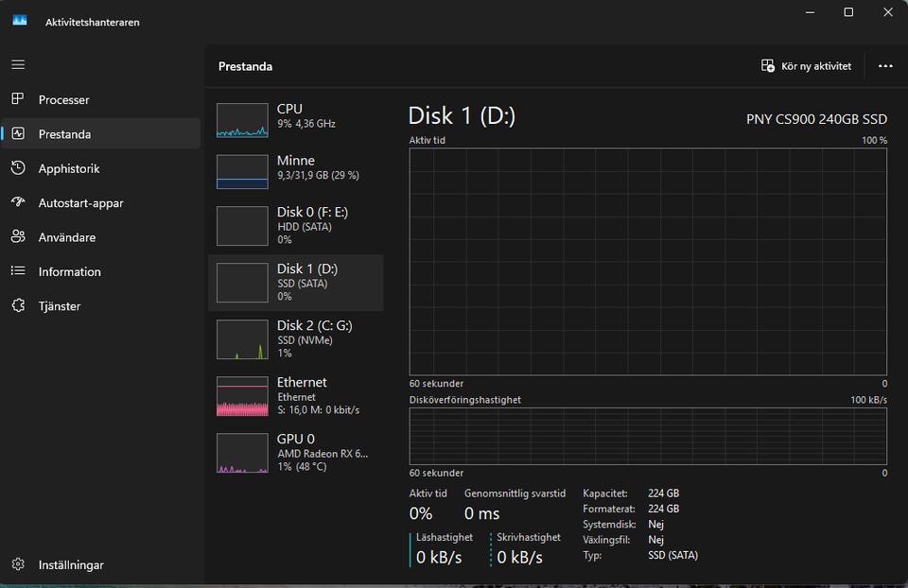Select the Ethernet graph thumbnail

(x=242, y=396)
